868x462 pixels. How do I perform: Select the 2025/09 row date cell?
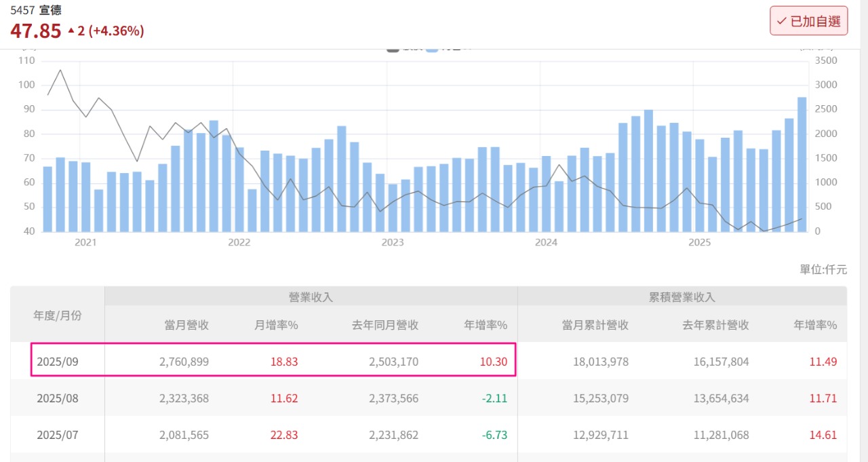click(x=58, y=362)
